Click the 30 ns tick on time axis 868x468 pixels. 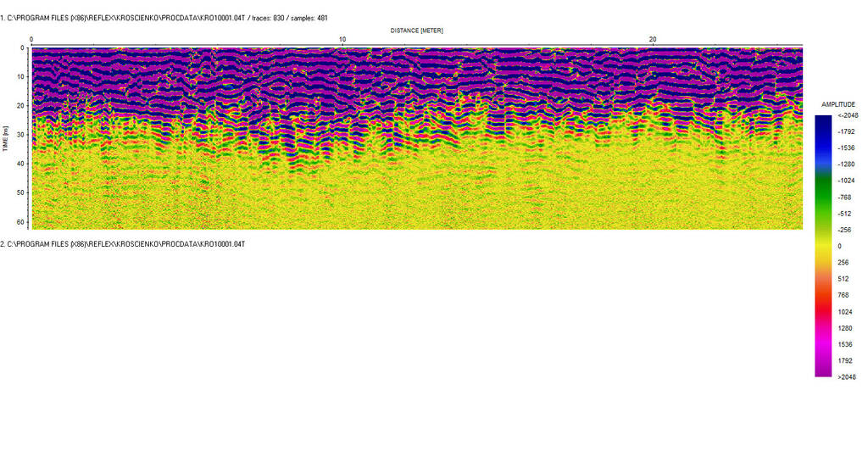click(x=19, y=135)
